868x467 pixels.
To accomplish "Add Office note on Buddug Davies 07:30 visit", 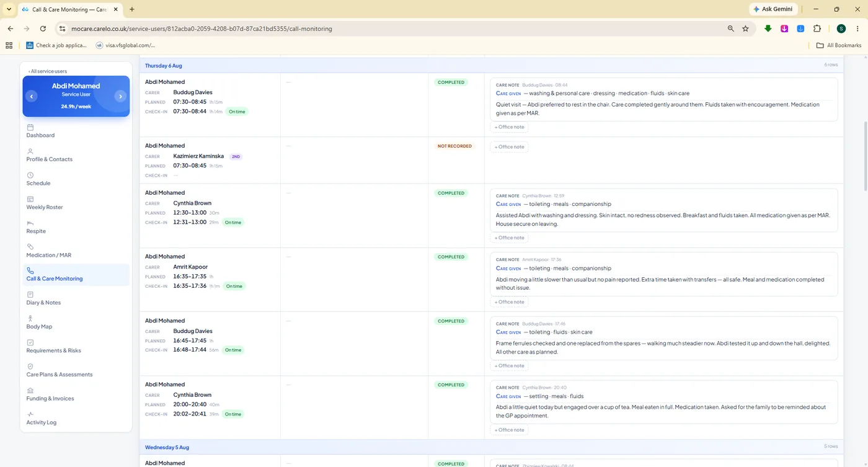I will pyautogui.click(x=509, y=127).
